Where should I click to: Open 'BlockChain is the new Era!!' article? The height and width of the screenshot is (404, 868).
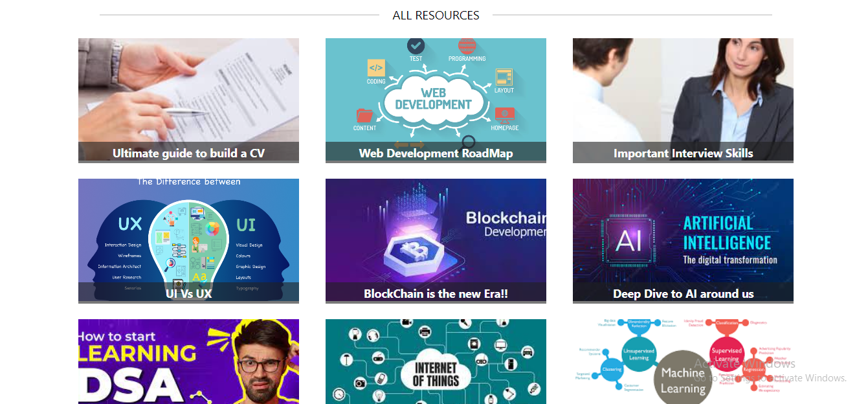point(436,294)
